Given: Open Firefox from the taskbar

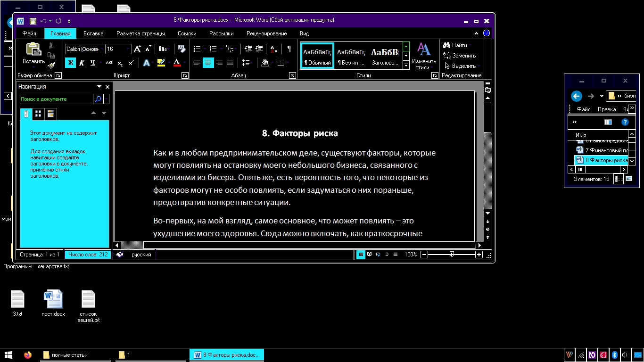Looking at the screenshot, I should [27, 355].
